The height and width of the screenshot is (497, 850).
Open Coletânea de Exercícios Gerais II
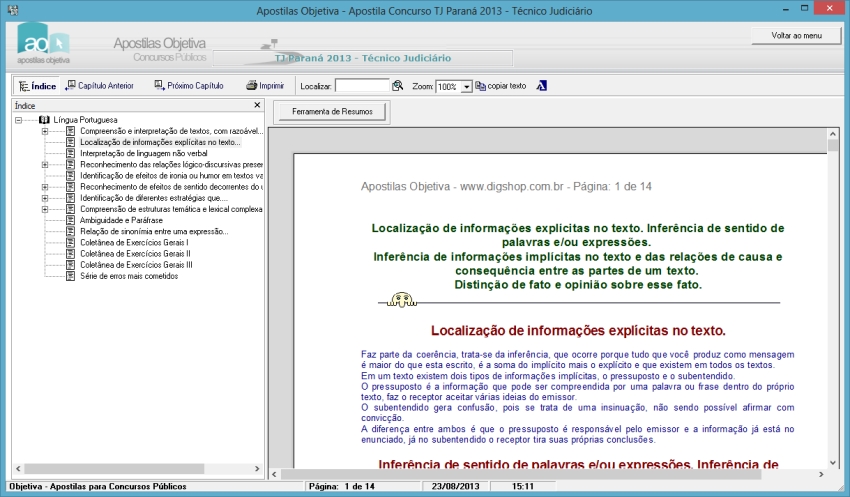[x=135, y=254]
